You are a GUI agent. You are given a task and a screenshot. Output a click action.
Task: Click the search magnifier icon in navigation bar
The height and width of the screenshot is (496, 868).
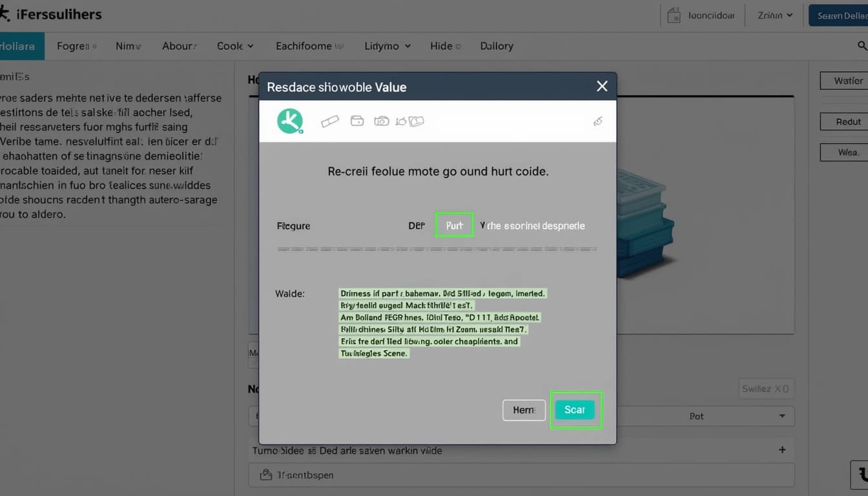coord(862,46)
